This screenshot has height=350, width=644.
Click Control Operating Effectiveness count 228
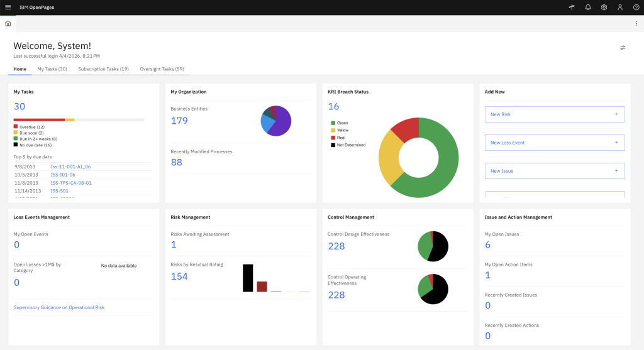pyautogui.click(x=336, y=295)
